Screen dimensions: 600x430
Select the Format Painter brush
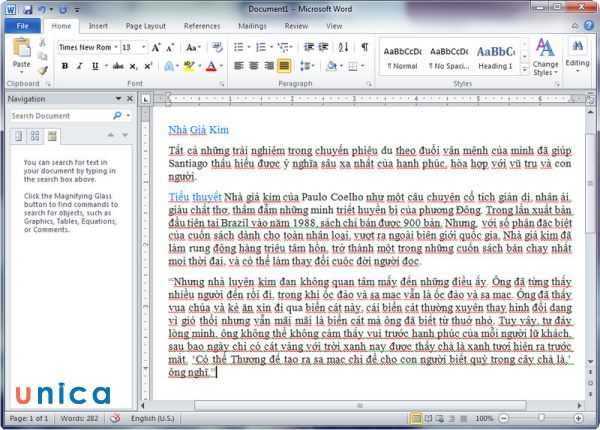43,70
